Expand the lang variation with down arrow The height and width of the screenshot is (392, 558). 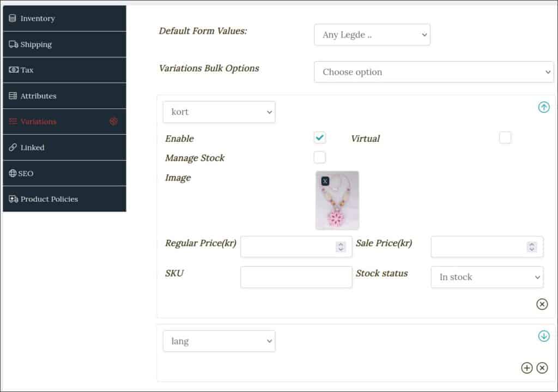[544, 336]
